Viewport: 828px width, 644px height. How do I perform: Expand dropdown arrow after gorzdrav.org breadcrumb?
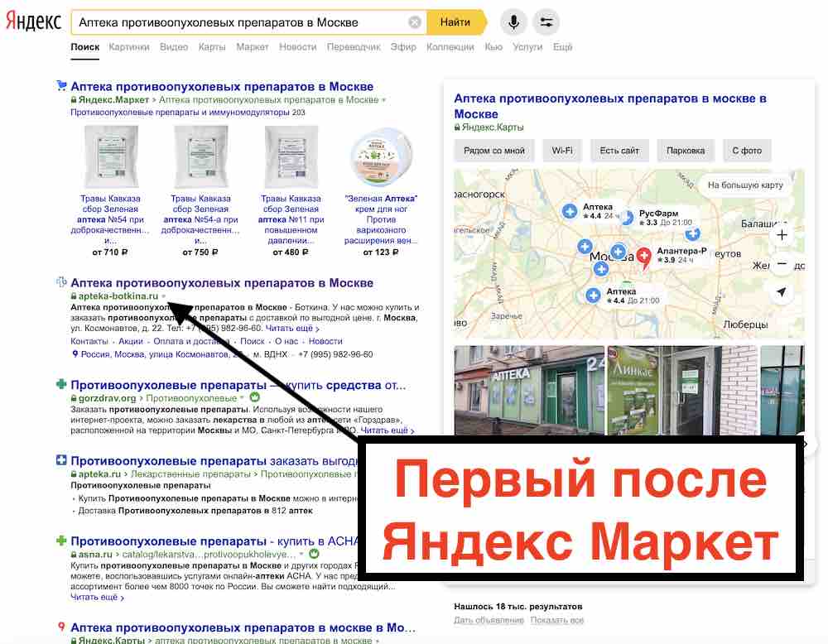242,398
